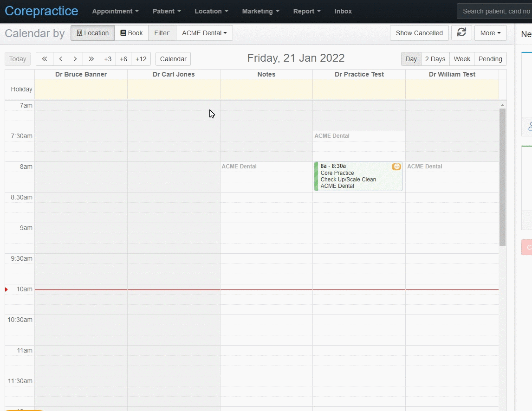The height and width of the screenshot is (411, 532).
Task: Click the Calendar picker button
Action: (x=173, y=59)
